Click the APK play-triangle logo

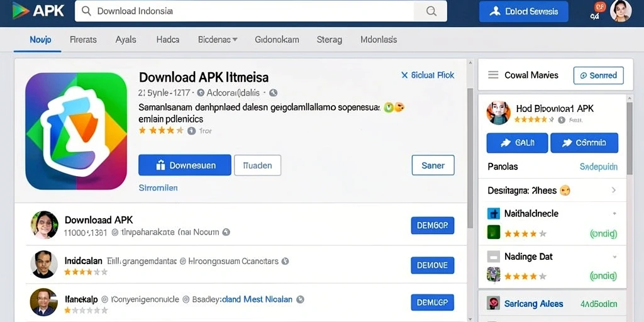click(x=21, y=11)
